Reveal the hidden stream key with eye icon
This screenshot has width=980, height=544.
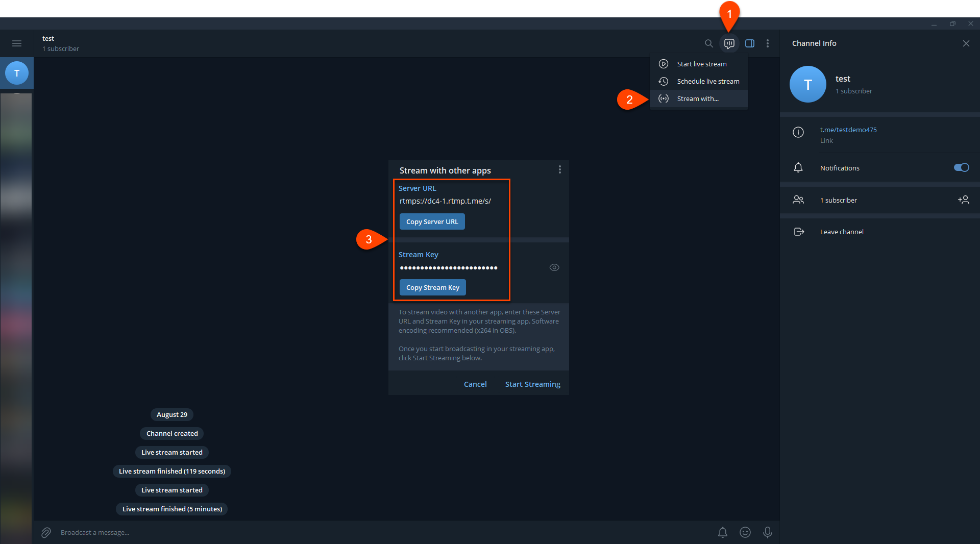click(554, 267)
